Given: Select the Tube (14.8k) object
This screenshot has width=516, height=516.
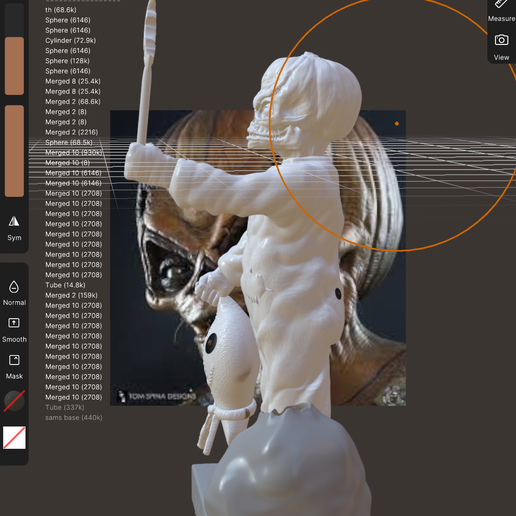Looking at the screenshot, I should [65, 285].
